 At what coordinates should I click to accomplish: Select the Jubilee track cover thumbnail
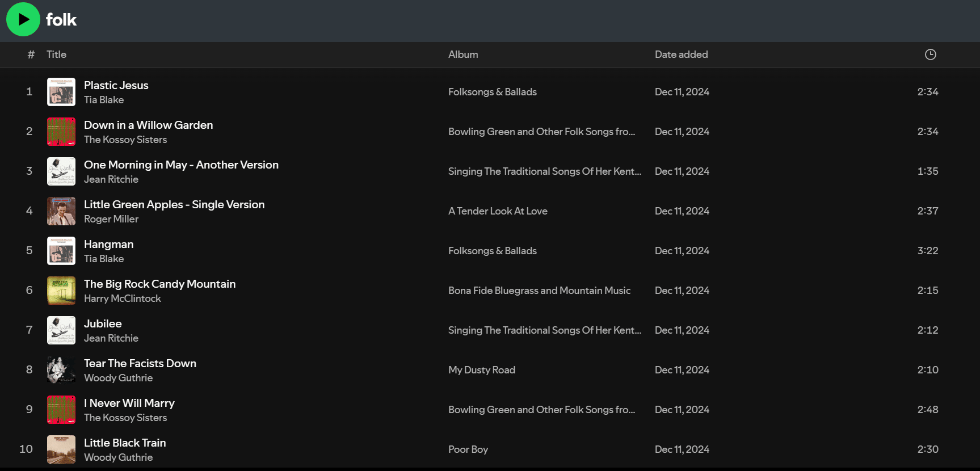pyautogui.click(x=61, y=330)
